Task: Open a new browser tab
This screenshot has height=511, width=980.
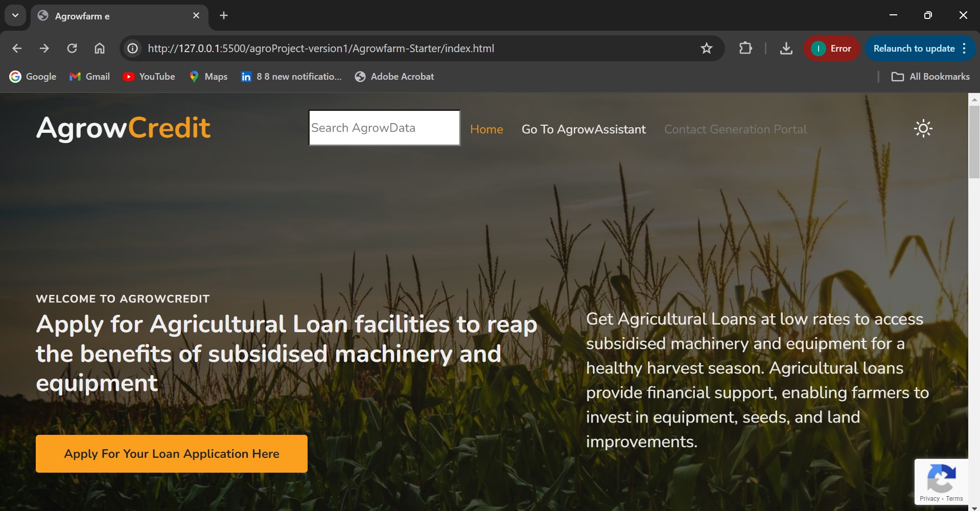Action: point(224,15)
